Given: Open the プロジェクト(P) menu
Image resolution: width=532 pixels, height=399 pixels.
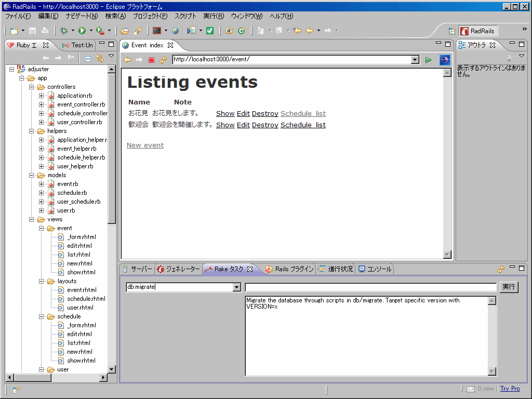Looking at the screenshot, I should point(150,16).
